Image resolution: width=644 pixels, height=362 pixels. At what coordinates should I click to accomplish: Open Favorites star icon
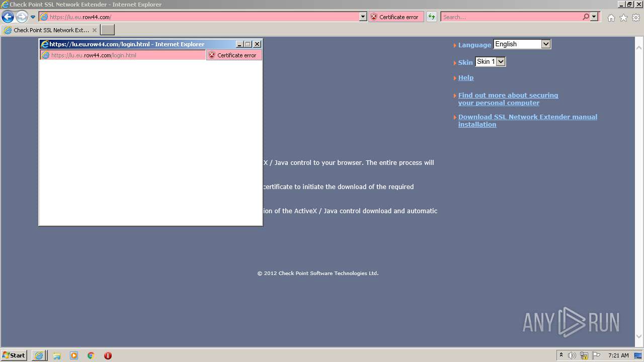[623, 18]
